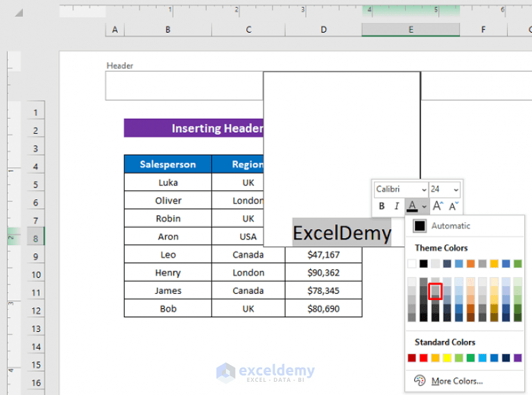Pick yellow in Standard Colors
Image resolution: width=532 pixels, height=395 pixels.
pyautogui.click(x=447, y=358)
